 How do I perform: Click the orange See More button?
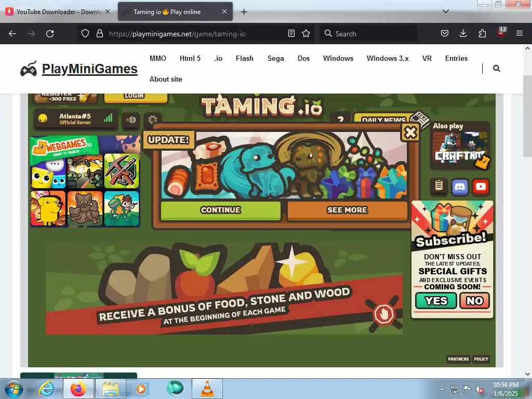(x=347, y=210)
